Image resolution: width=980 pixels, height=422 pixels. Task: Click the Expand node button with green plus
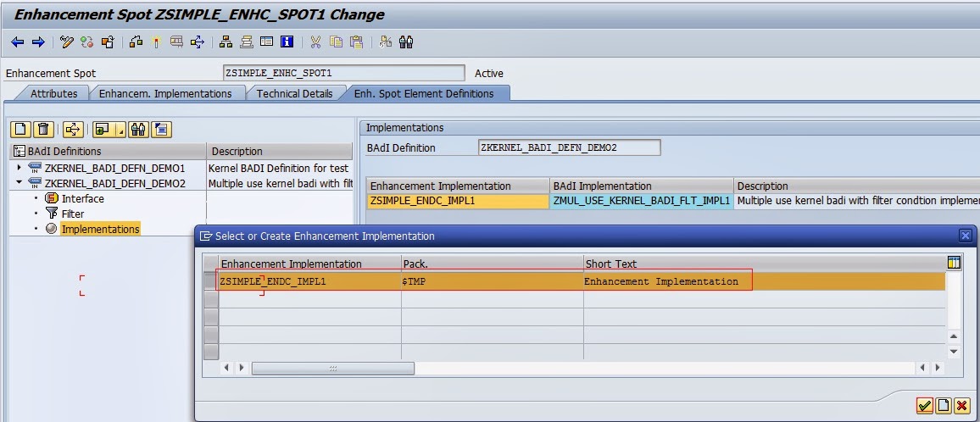(102, 130)
